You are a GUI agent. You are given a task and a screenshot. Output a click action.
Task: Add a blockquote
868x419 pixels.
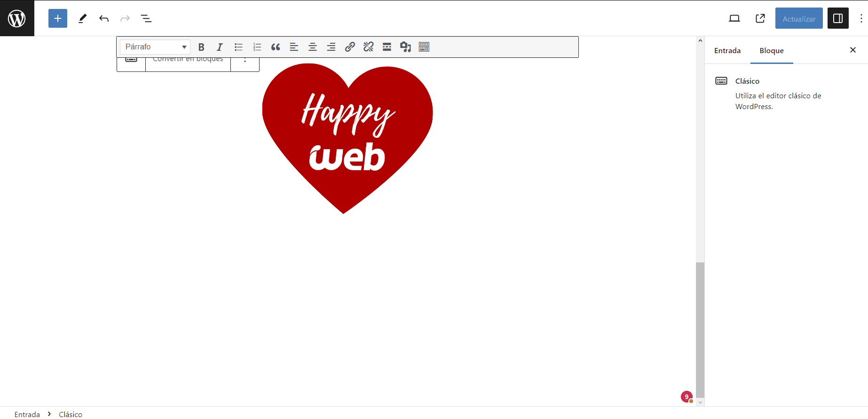276,47
